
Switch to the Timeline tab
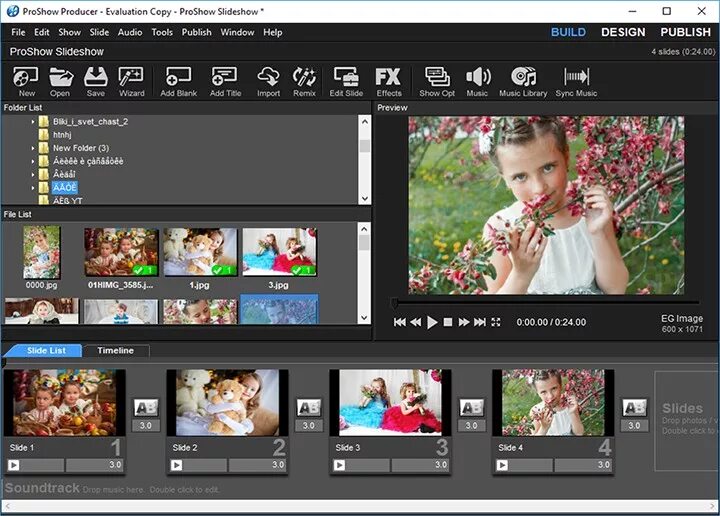coord(116,351)
